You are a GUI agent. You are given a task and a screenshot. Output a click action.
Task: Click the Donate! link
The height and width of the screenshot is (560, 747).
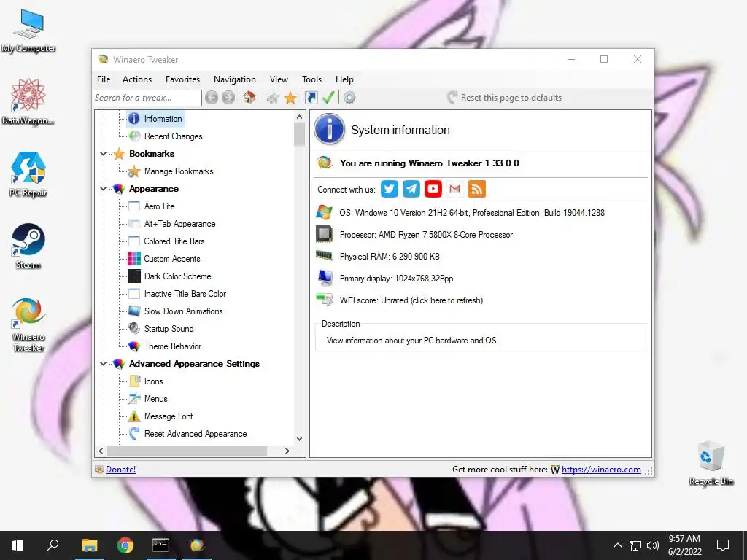[x=120, y=470]
